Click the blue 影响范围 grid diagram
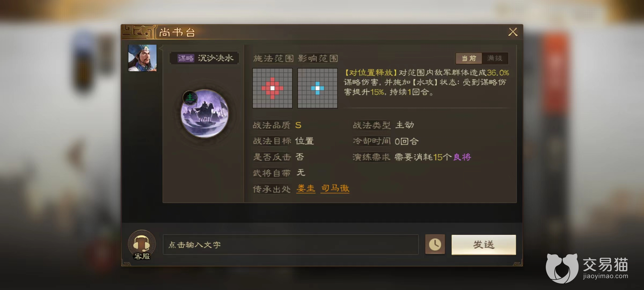644x290 pixels. click(x=317, y=88)
